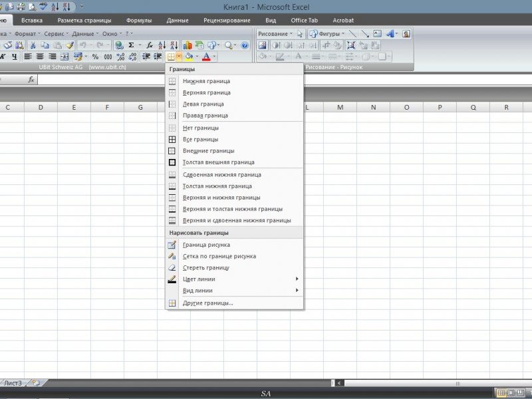
Task: Insert a Text Box from drawing toolbar
Action: pos(377,34)
